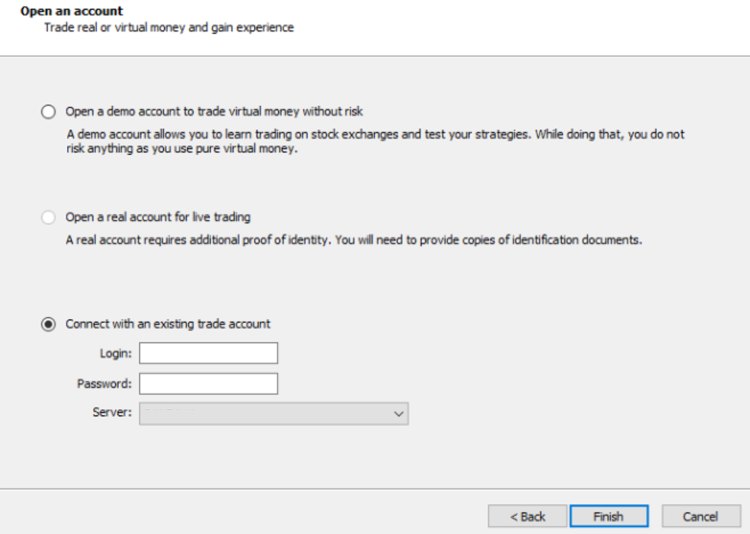Open the Server combo box
The width and height of the screenshot is (750, 534).
coord(265,413)
